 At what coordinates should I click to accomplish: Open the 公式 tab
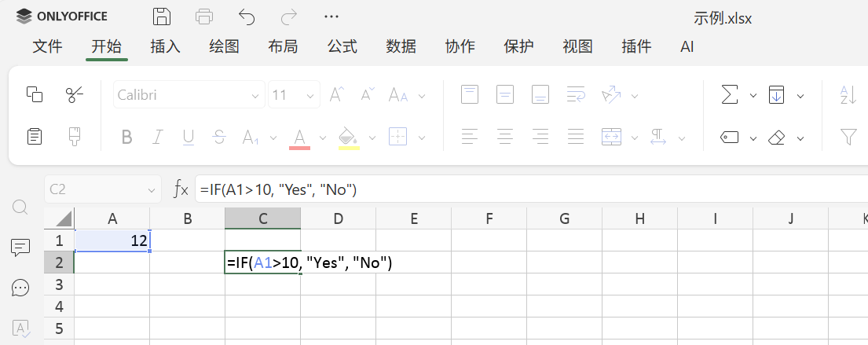342,46
